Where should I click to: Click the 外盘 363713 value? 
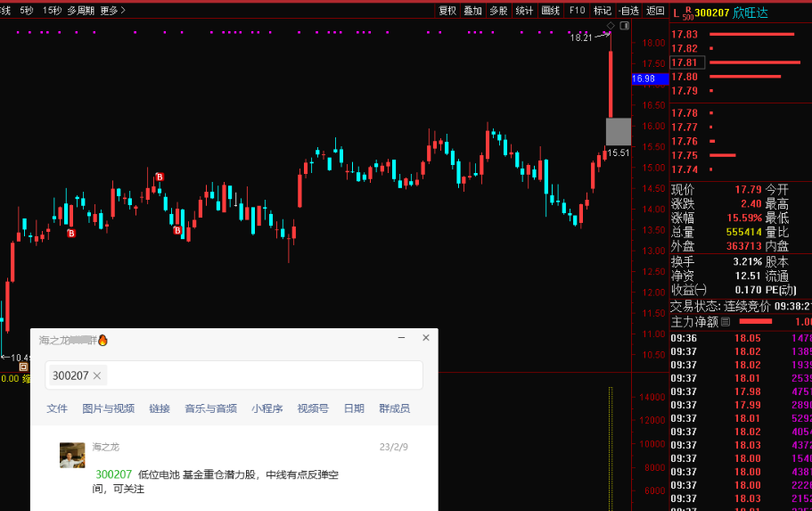(744, 245)
